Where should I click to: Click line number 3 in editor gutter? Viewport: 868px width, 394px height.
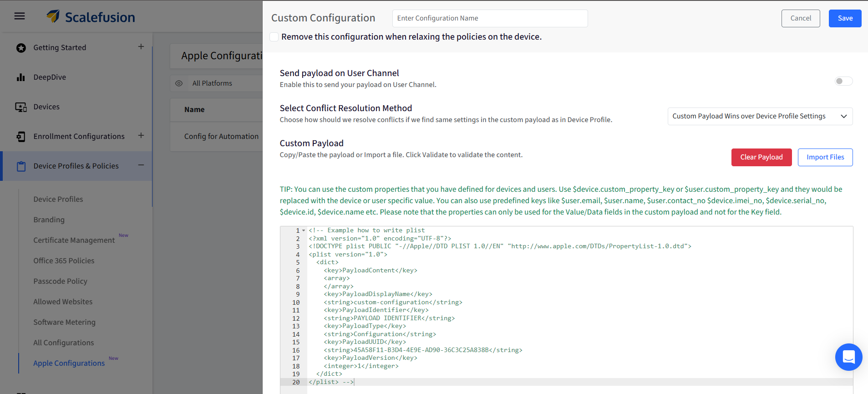click(x=298, y=246)
